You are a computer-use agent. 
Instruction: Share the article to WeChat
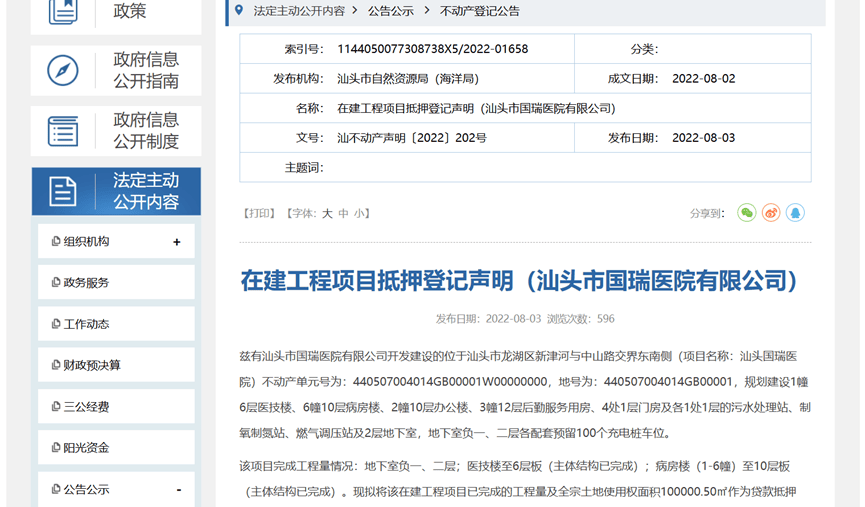(747, 213)
